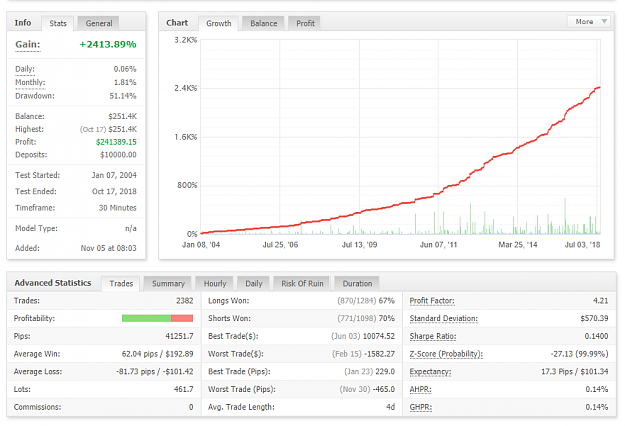Click the Standard Deviation label
This screenshot has height=426, width=625.
pyautogui.click(x=443, y=318)
